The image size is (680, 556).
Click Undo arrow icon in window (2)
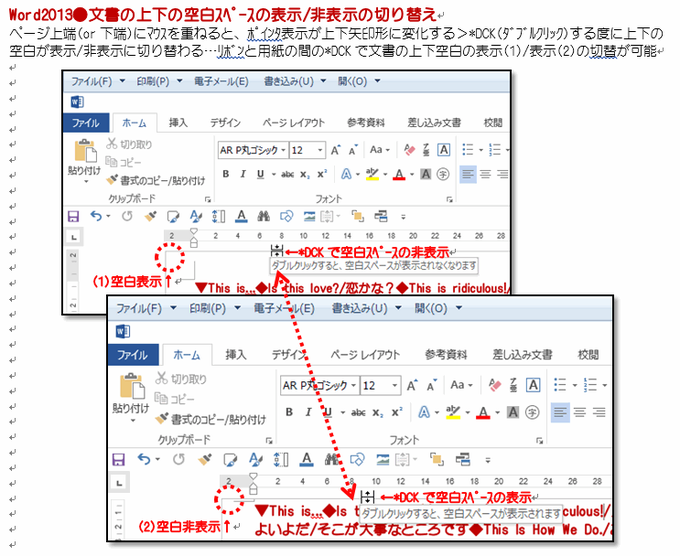tap(144, 459)
